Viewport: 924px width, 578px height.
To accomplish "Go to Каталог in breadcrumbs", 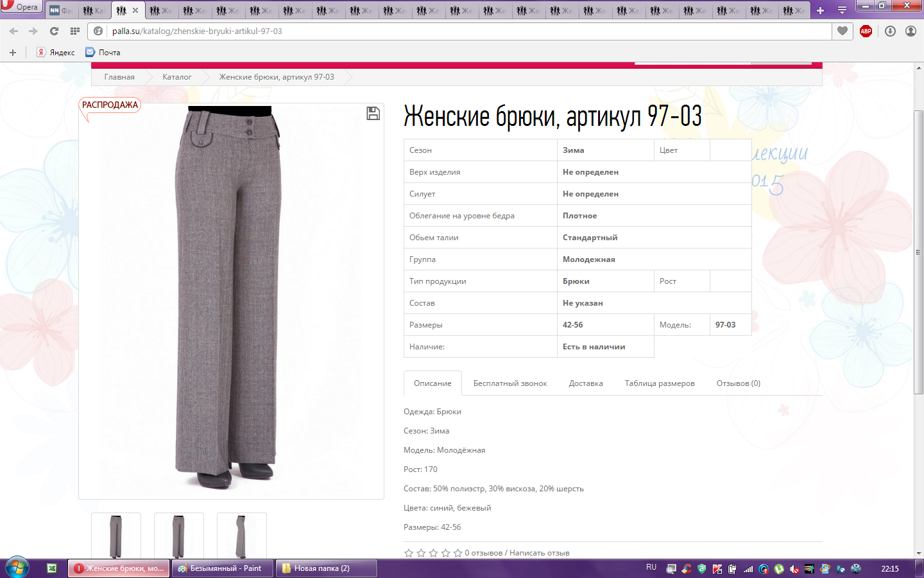I will (176, 77).
